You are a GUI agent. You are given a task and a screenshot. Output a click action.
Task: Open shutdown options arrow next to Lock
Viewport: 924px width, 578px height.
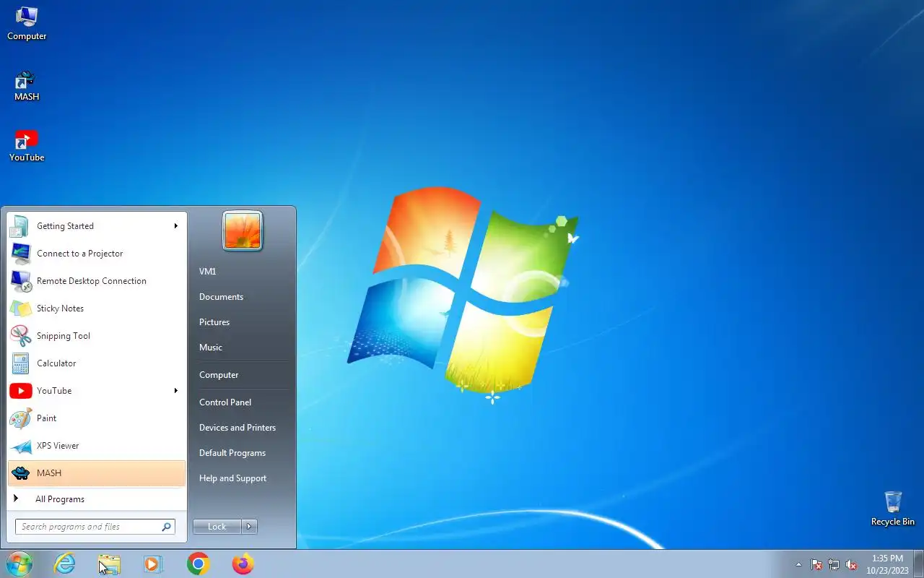point(249,527)
